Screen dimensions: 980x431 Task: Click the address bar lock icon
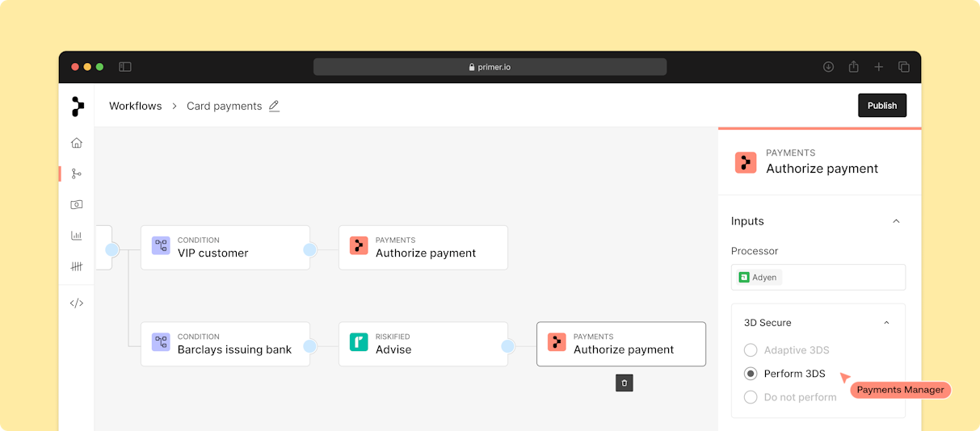coord(472,68)
